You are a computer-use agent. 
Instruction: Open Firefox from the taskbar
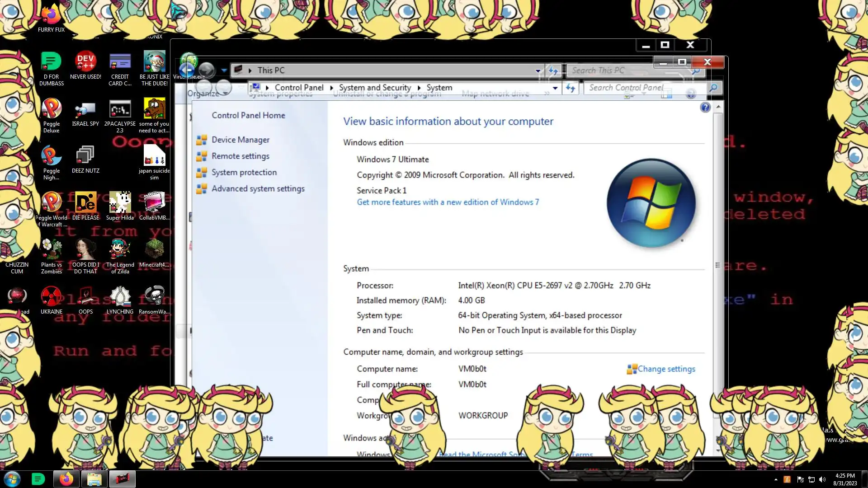coord(66,479)
